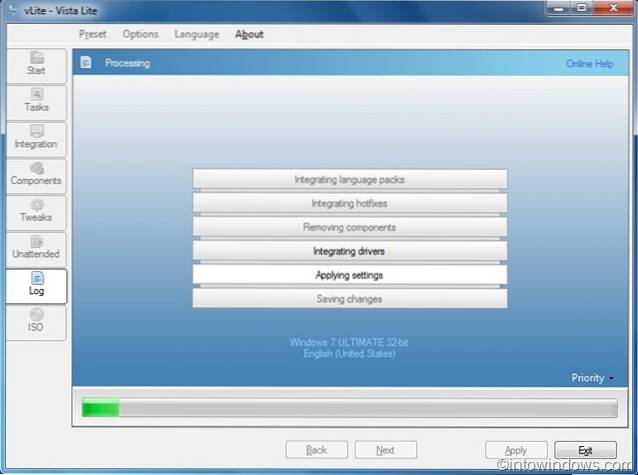Open the Preset menu
Viewport: 638px width, 475px height.
(93, 34)
